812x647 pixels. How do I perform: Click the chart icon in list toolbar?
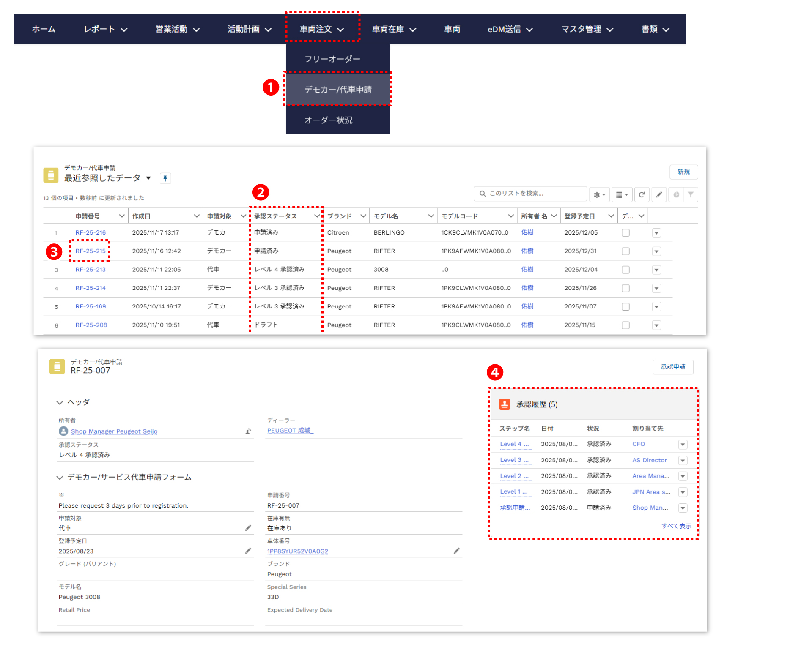(676, 194)
